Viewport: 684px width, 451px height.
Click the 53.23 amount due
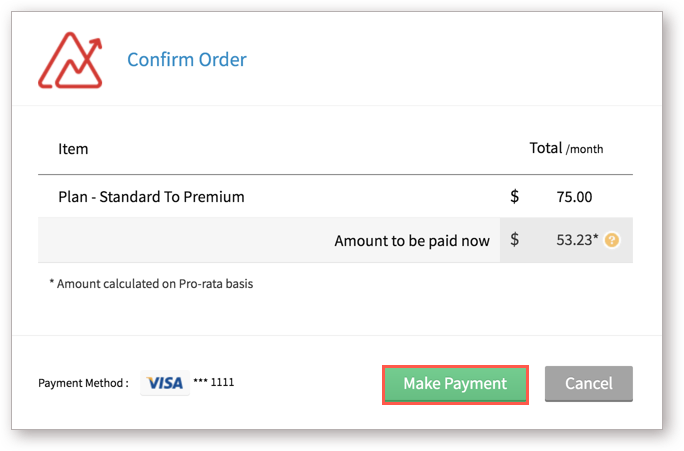click(x=576, y=240)
